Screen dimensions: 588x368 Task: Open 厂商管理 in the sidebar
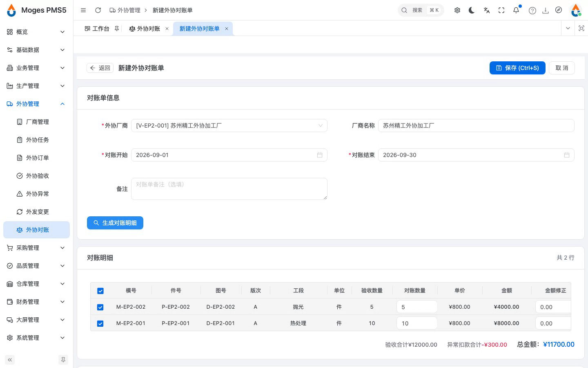point(36,122)
